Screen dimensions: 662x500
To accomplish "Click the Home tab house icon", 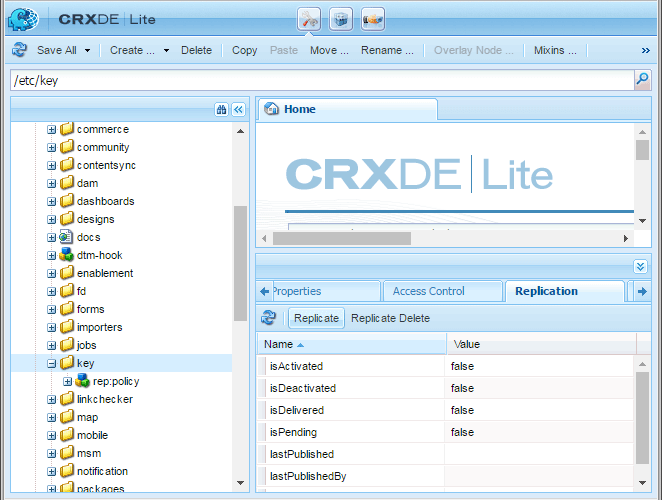I will [x=271, y=109].
